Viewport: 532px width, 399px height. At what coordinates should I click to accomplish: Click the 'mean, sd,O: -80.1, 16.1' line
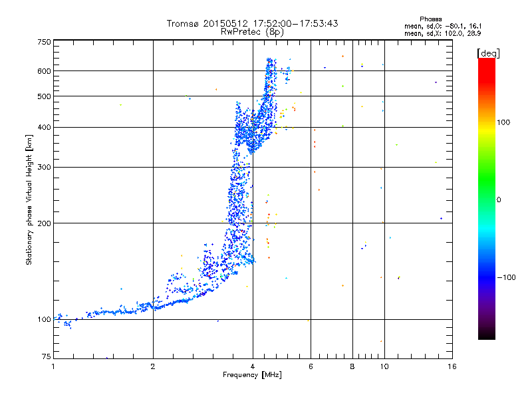click(443, 26)
